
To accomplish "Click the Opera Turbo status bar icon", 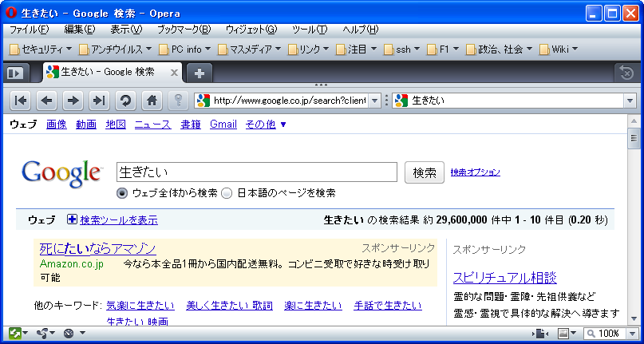I will pos(69,333).
